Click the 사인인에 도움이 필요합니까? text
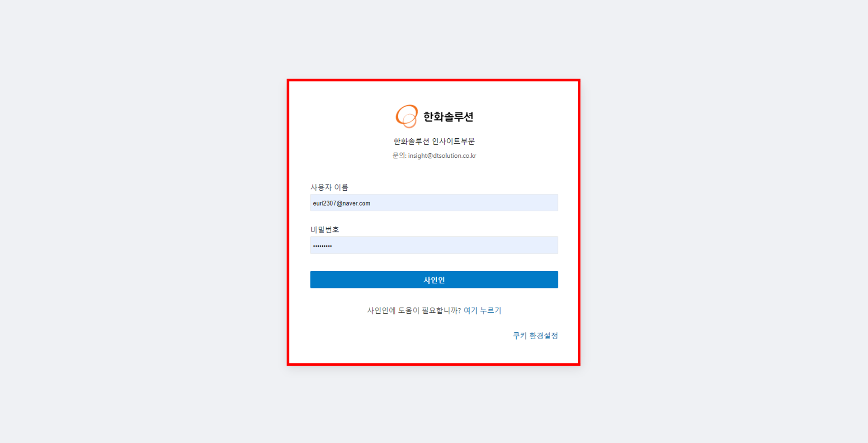Viewport: 868px width, 443px height. (414, 311)
